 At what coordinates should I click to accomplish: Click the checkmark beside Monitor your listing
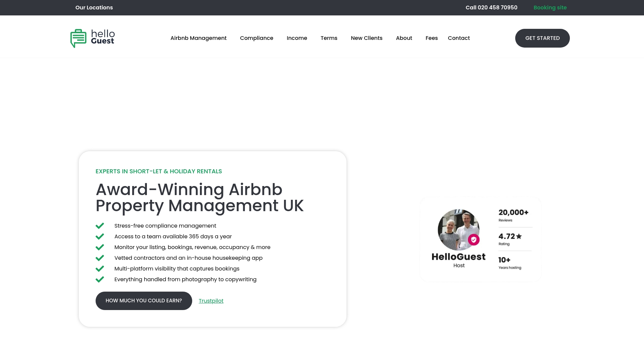[x=100, y=247]
